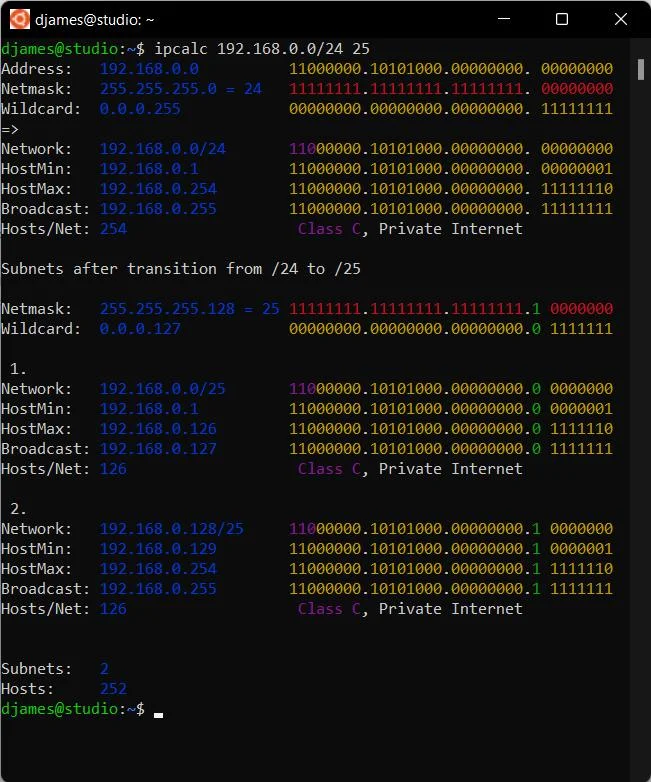Click the Wildcard value 0.0.0.127
This screenshot has height=782, width=651.
[140, 329]
